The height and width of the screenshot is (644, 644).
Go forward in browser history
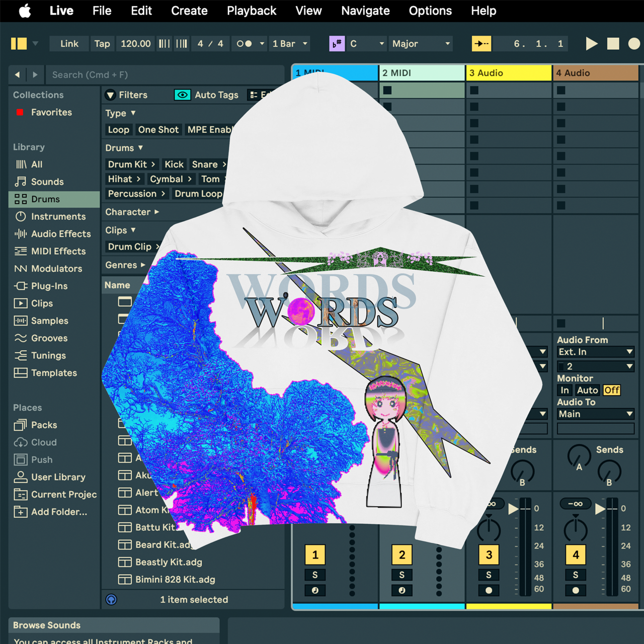pos(35,74)
